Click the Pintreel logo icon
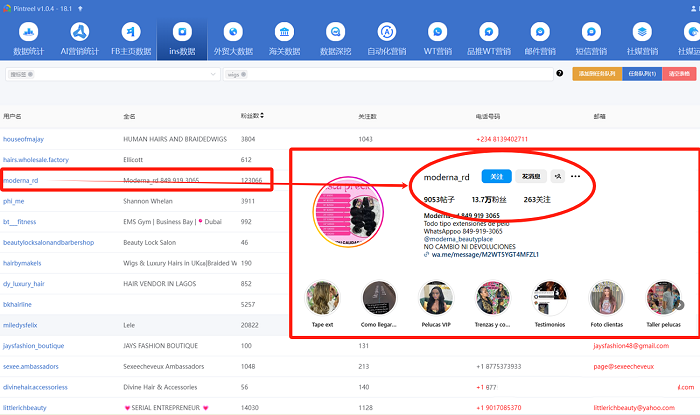This screenshot has width=700, height=415. coord(7,8)
